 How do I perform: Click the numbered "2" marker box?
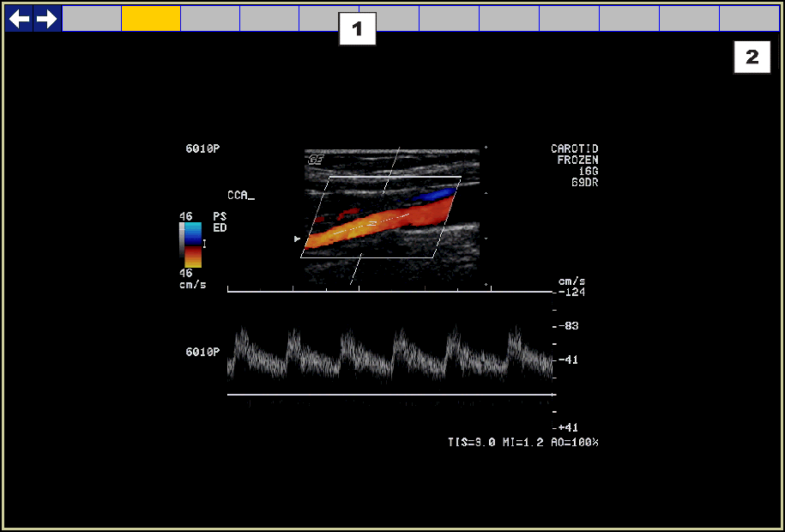pyautogui.click(x=752, y=57)
